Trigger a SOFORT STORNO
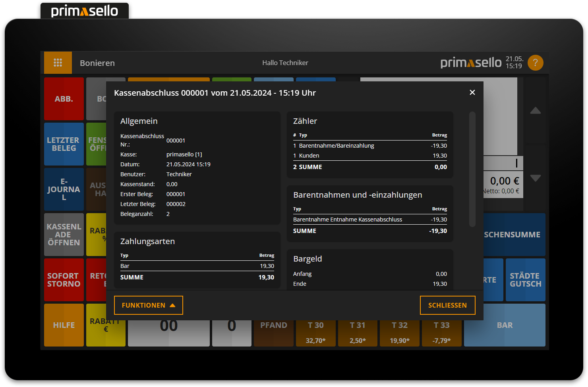The height and width of the screenshot is (387, 588). (64, 280)
